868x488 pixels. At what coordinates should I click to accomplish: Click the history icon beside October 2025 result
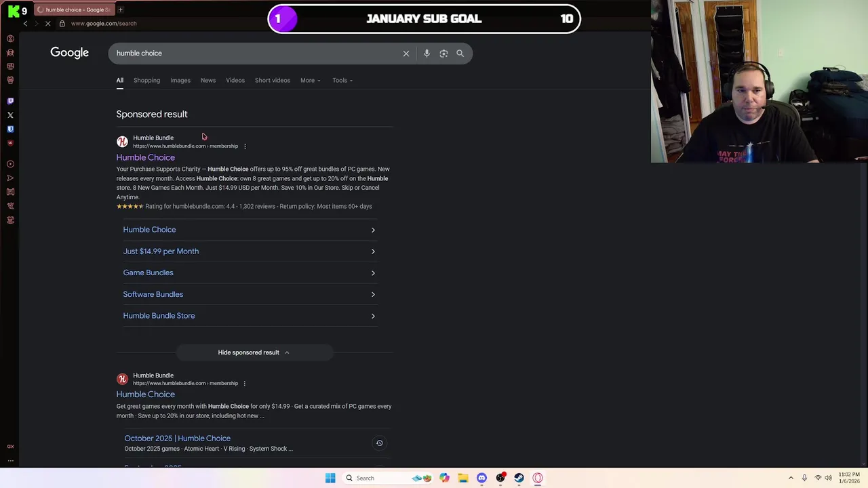380,443
